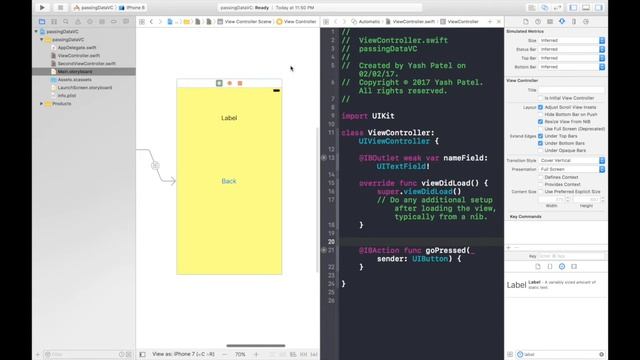This screenshot has width=640, height=360.
Task: Enable Use Preferred Explicit Size
Action: [x=540, y=192]
